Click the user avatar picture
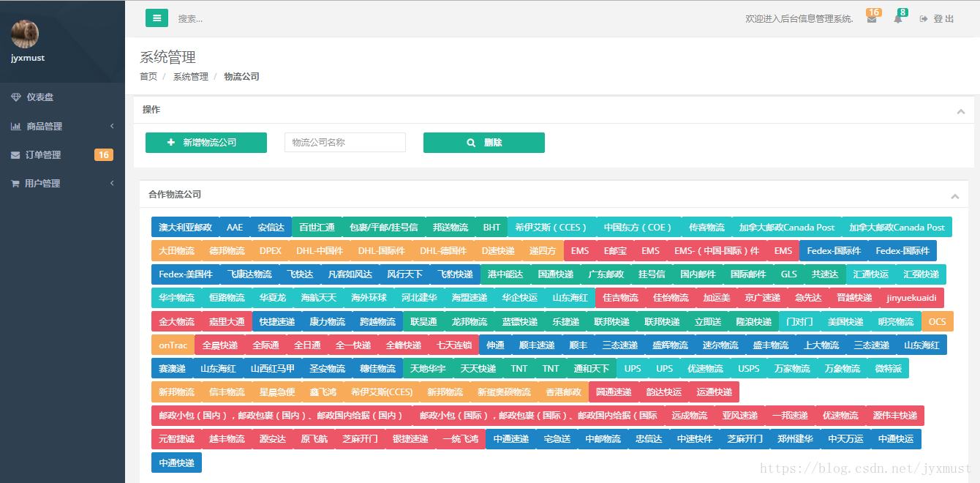The image size is (980, 483). pos(25,34)
